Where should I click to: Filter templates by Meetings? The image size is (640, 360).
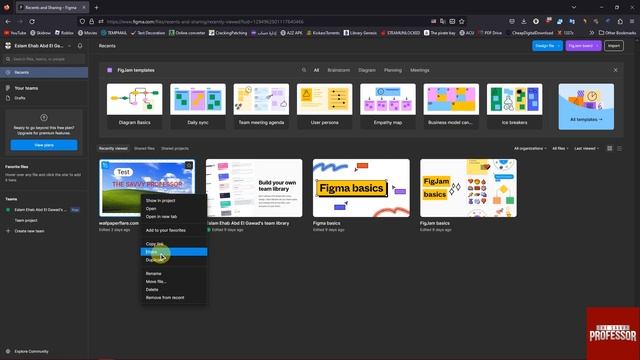click(x=420, y=70)
